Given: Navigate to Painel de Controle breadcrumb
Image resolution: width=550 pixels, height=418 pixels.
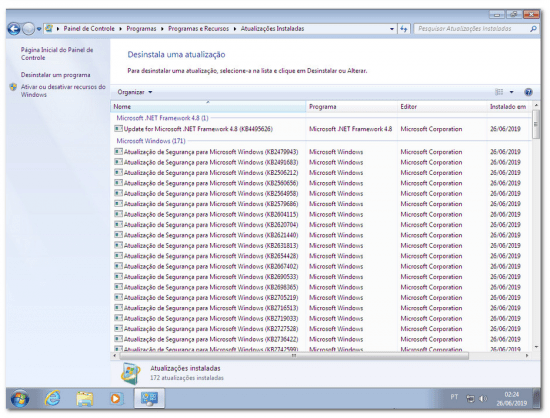Looking at the screenshot, I should pos(89,29).
